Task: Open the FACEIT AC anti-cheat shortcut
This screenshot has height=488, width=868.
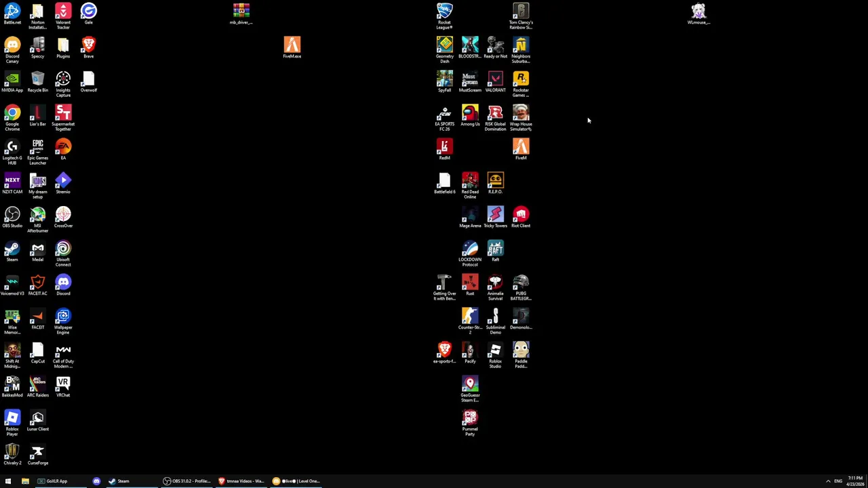Action: pos(37,285)
